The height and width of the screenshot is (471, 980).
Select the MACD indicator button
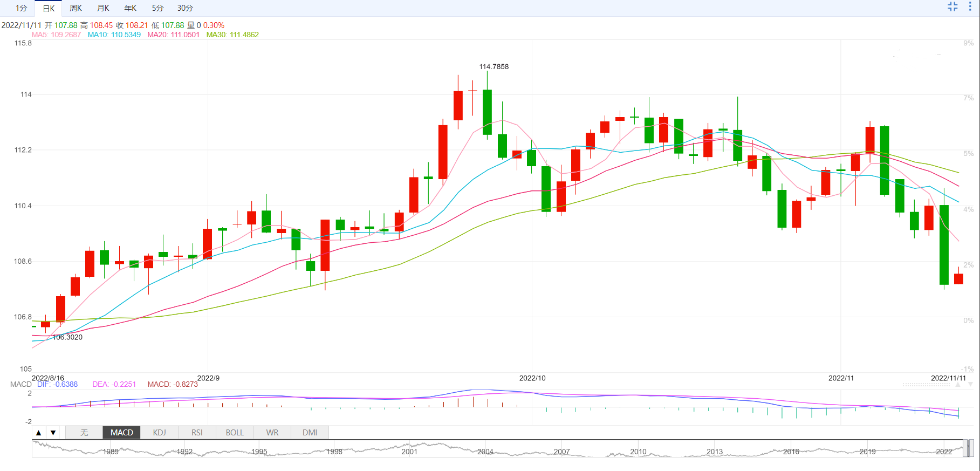coord(122,433)
